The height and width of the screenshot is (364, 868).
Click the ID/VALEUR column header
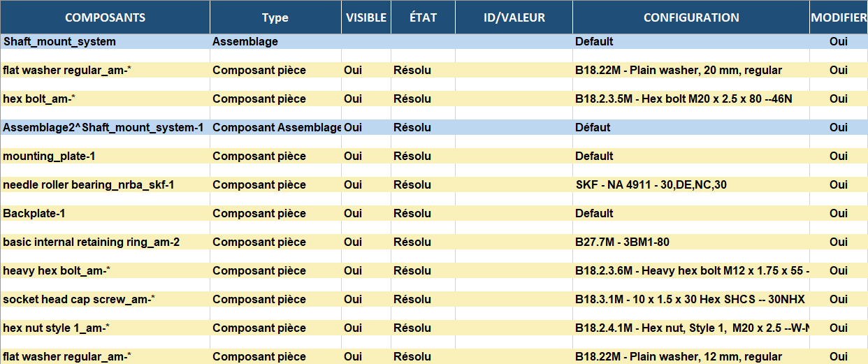point(514,17)
